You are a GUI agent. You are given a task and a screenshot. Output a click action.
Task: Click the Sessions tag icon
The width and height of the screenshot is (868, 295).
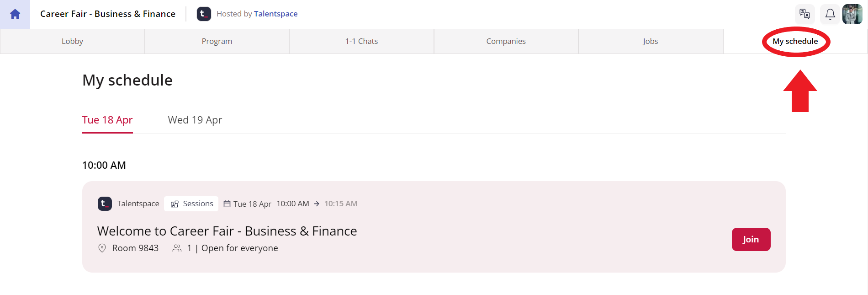click(x=175, y=204)
